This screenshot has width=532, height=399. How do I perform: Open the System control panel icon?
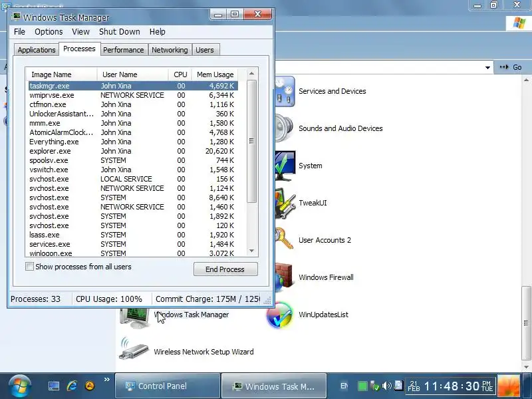(285, 166)
